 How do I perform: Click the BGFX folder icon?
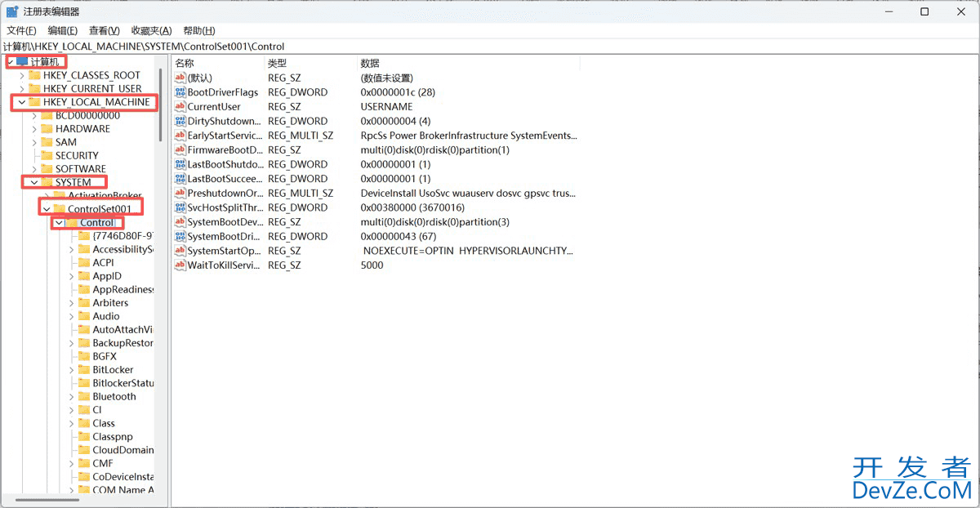click(x=86, y=356)
